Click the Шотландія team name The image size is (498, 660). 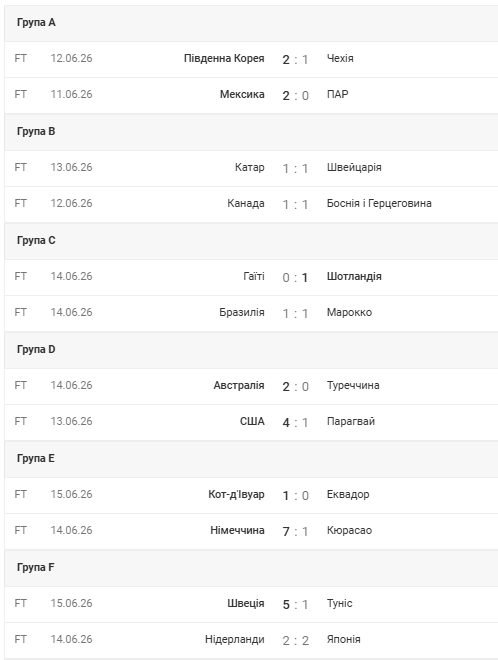coord(354,277)
